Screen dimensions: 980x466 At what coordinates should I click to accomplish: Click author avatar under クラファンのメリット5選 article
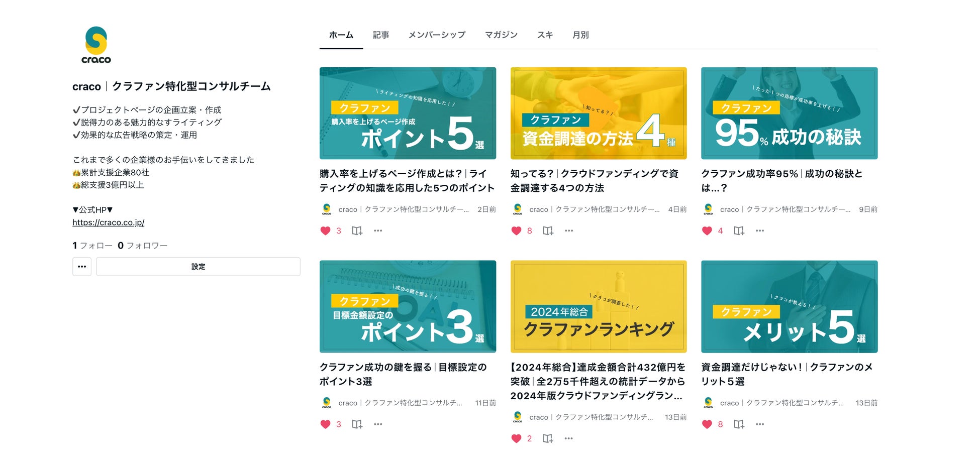pos(709,403)
